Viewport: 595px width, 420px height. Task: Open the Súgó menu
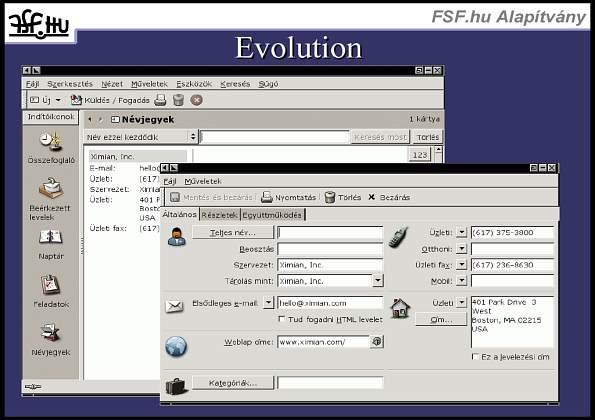point(268,84)
